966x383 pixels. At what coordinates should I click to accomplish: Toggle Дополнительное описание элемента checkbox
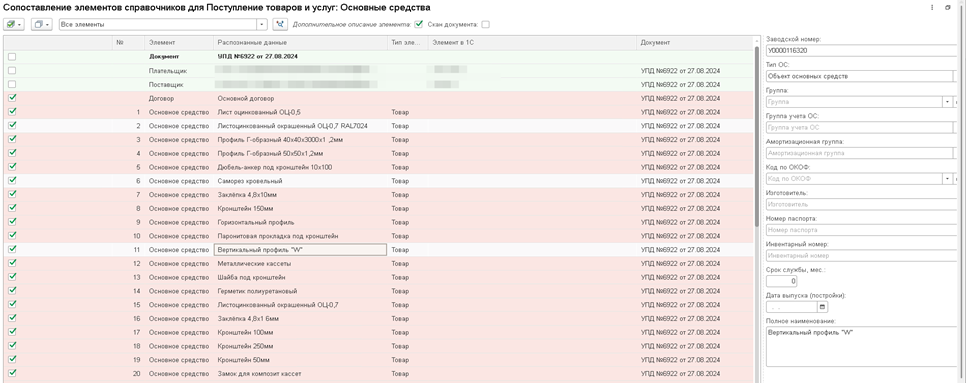pos(419,25)
